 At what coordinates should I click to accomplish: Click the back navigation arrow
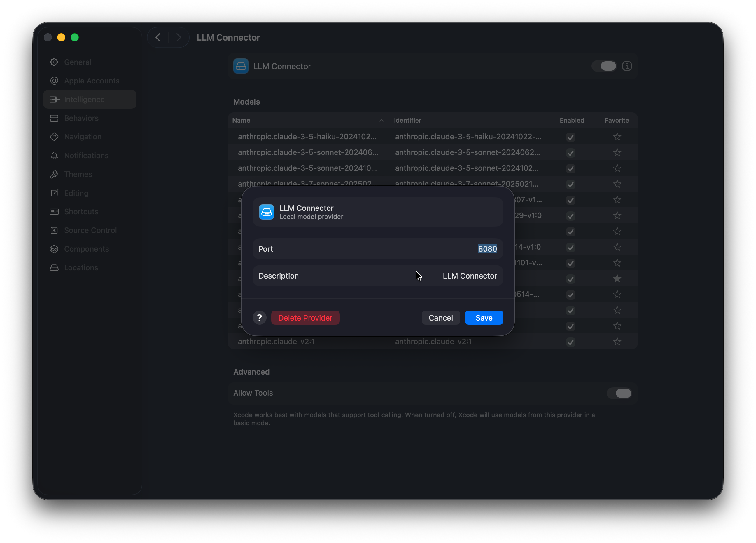tap(158, 37)
